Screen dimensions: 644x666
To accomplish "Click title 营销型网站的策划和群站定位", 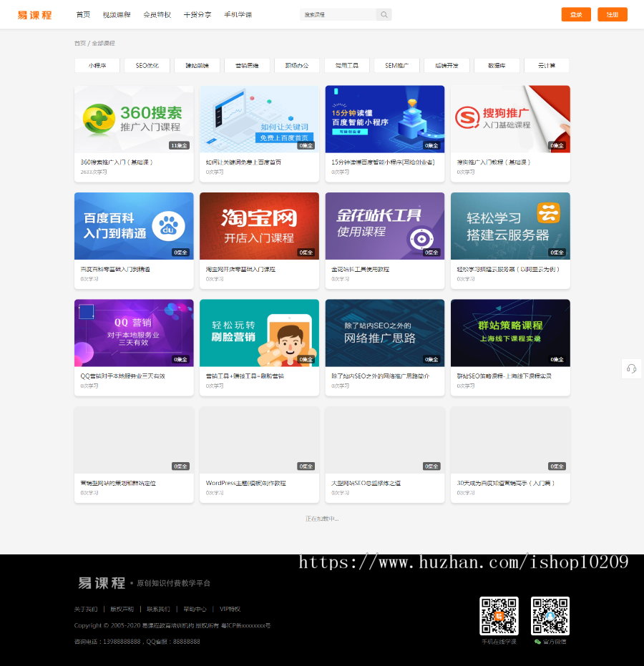I will click(x=118, y=483).
